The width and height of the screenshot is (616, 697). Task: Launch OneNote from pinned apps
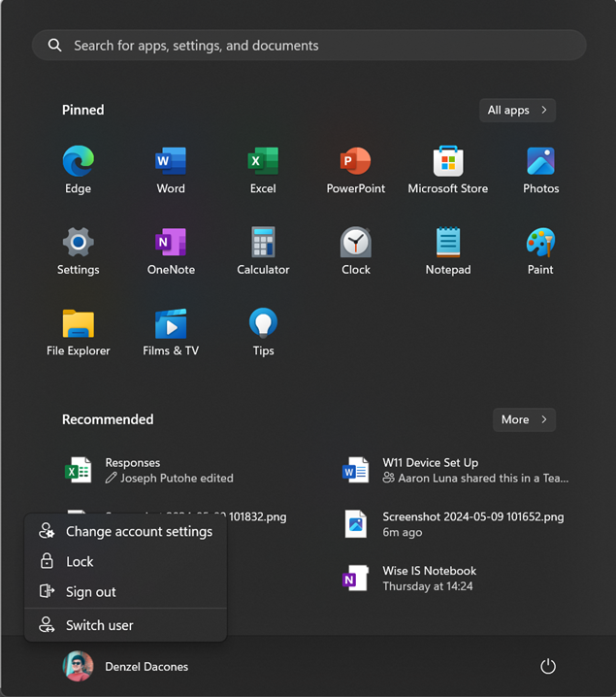click(171, 242)
